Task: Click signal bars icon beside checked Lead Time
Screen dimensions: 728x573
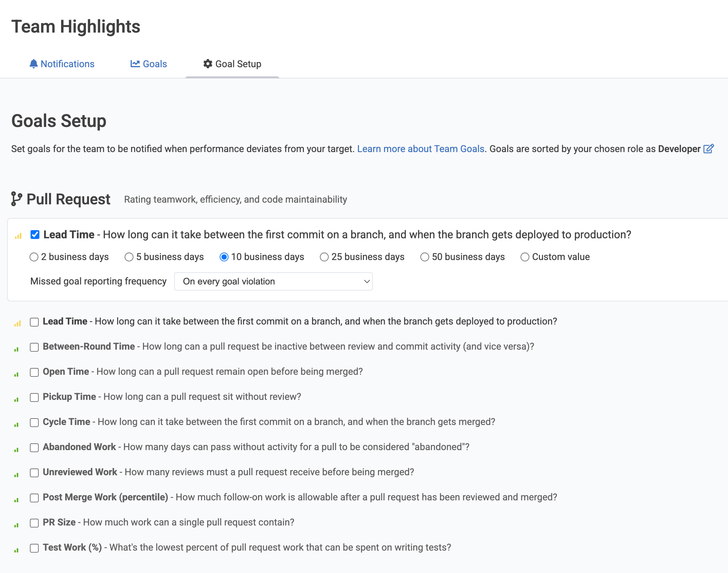Action: pos(18,236)
